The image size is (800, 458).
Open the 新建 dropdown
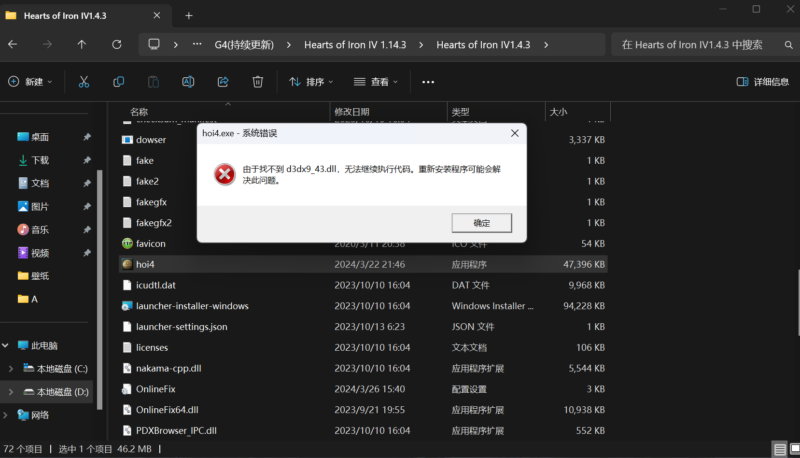31,82
